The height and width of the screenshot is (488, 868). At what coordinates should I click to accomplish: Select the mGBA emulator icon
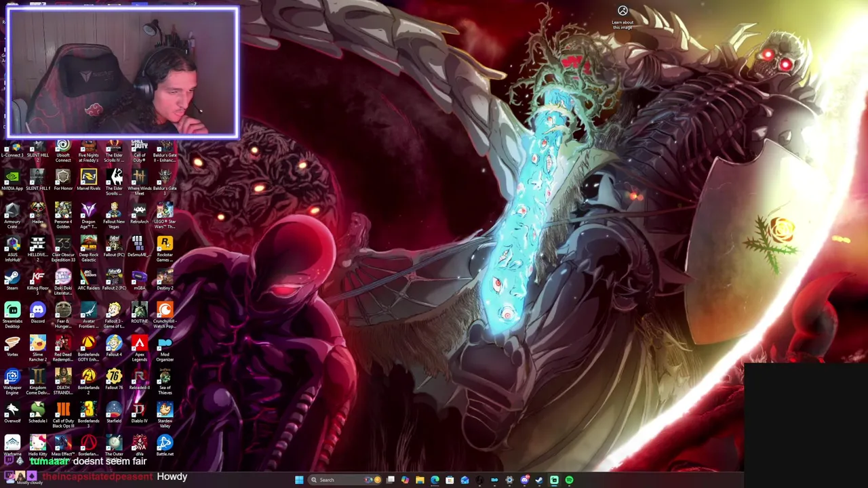pyautogui.click(x=139, y=280)
